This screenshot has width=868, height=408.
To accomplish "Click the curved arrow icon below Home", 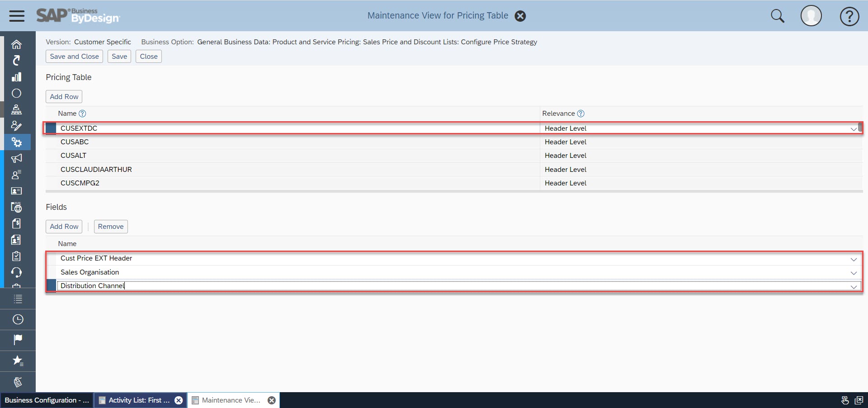I will (16, 61).
